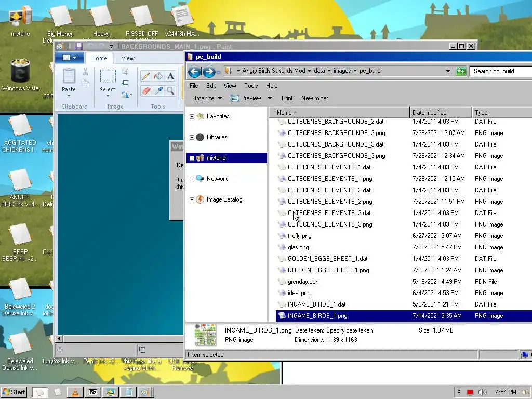Image resolution: width=532 pixels, height=399 pixels.
Task: Click the red tray notification icon
Action: (470, 392)
